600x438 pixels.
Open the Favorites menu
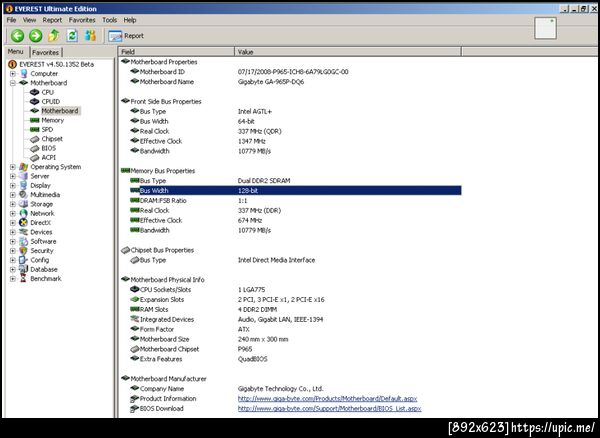(x=82, y=20)
